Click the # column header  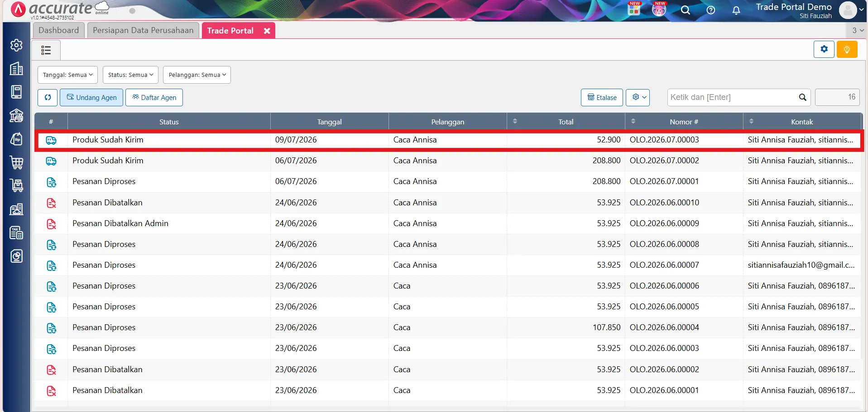51,122
